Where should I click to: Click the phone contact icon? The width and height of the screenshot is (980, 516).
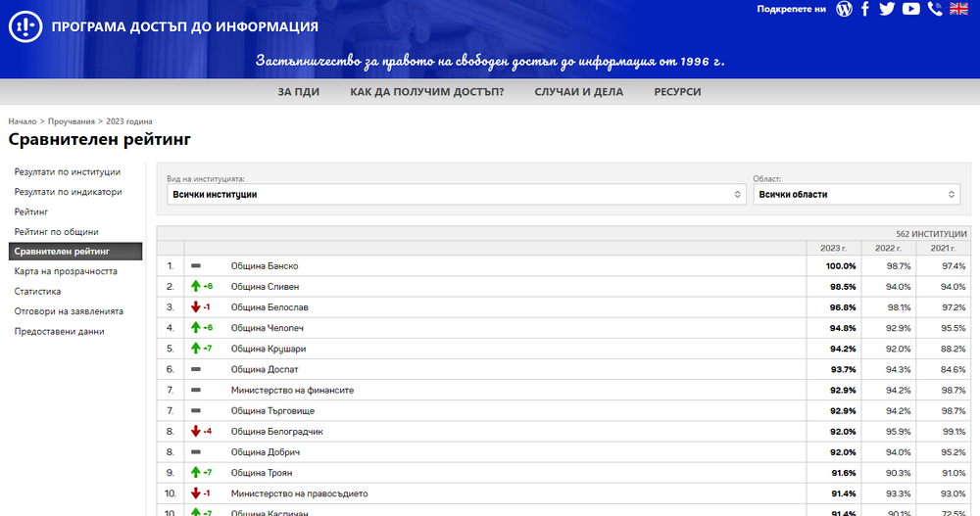point(935,9)
